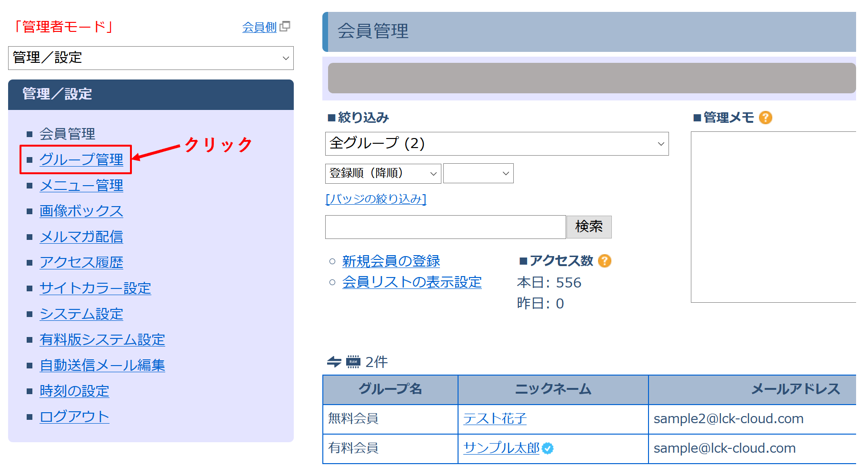Click the member search text field
This screenshot has height=476, width=868.
[445, 227]
